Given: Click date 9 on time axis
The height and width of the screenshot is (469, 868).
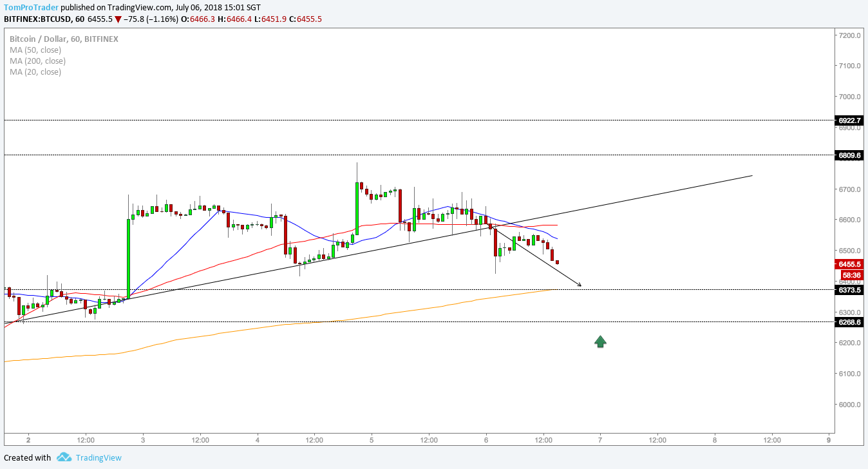Looking at the screenshot, I should [x=829, y=441].
